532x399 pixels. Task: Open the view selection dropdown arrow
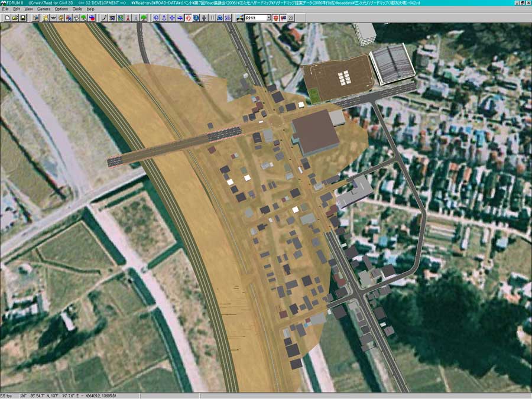click(x=269, y=18)
